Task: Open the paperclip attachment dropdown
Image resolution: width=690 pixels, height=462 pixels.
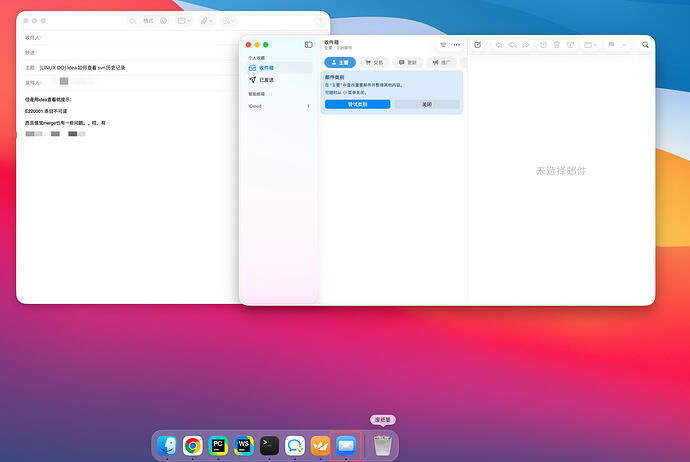Action: [206, 21]
